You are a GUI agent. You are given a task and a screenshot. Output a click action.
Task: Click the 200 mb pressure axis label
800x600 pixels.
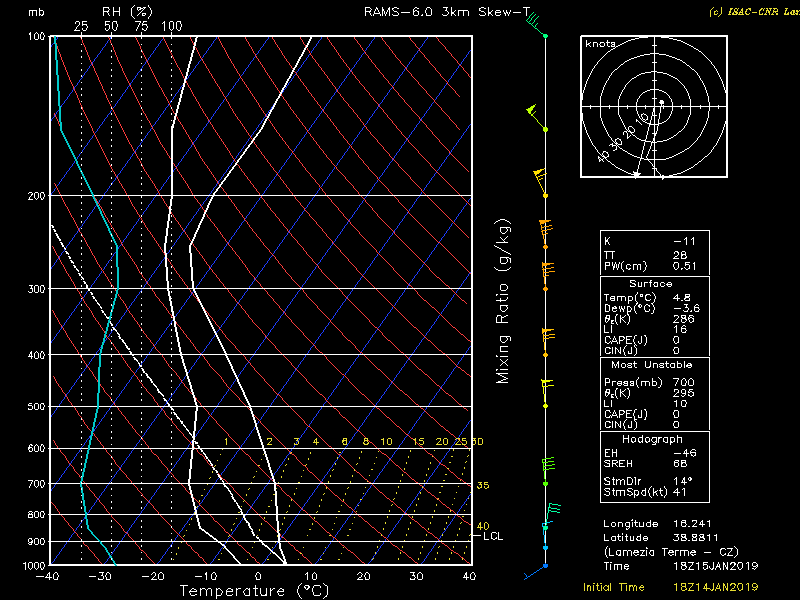(36, 196)
